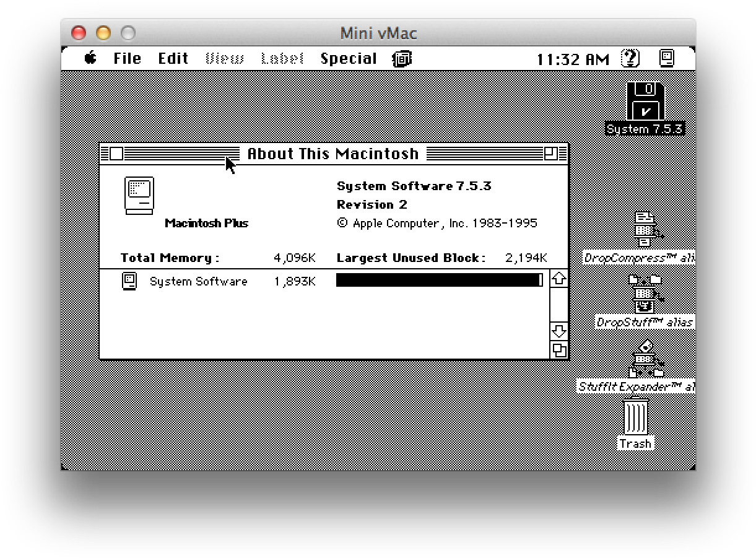Open the Special menu
This screenshot has height=558, width=756.
pos(349,59)
